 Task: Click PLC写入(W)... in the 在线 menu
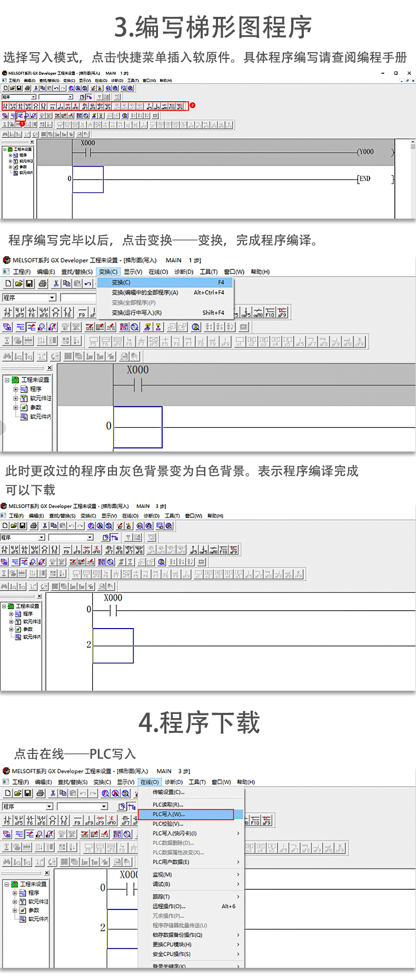[185, 815]
